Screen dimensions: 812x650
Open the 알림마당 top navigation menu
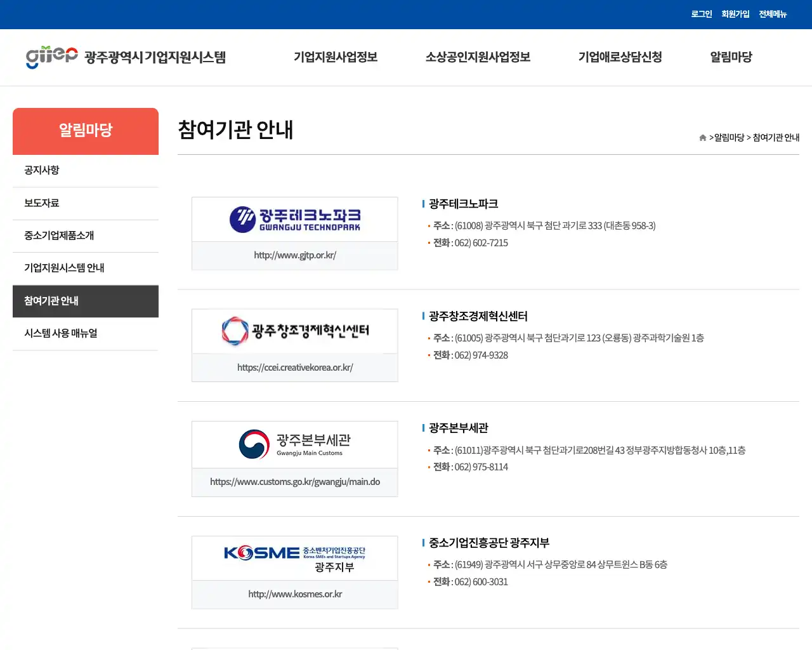click(x=730, y=57)
